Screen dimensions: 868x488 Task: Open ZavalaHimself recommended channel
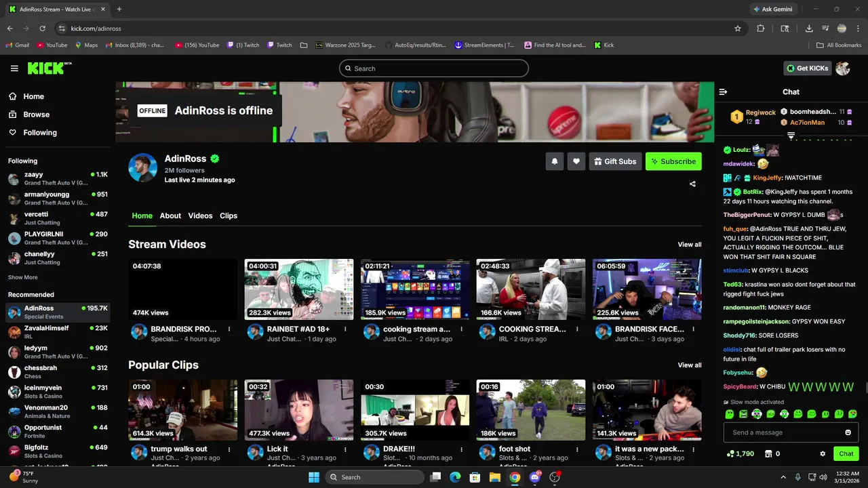tap(58, 332)
